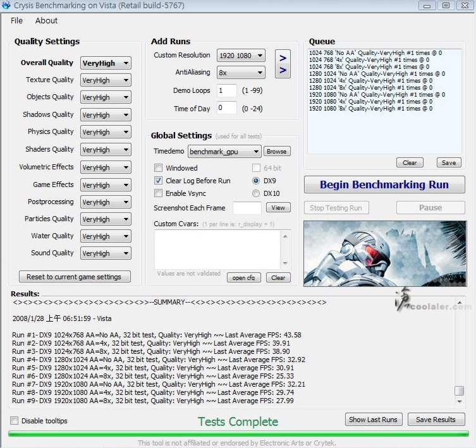Expand the Texture Quality dropdown
Screen dimensions: 476x448
(106, 80)
